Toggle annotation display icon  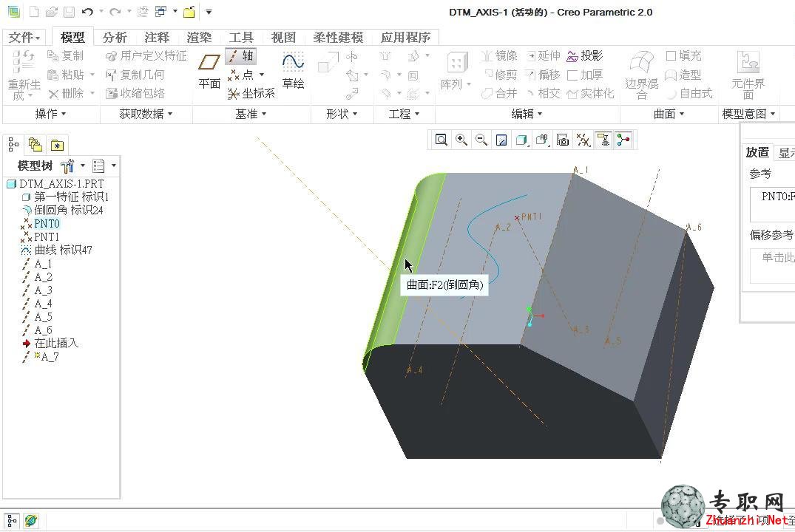click(x=603, y=140)
